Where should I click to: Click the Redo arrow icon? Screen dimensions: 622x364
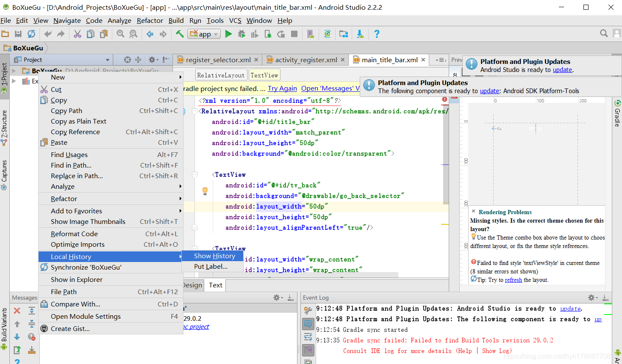click(61, 34)
